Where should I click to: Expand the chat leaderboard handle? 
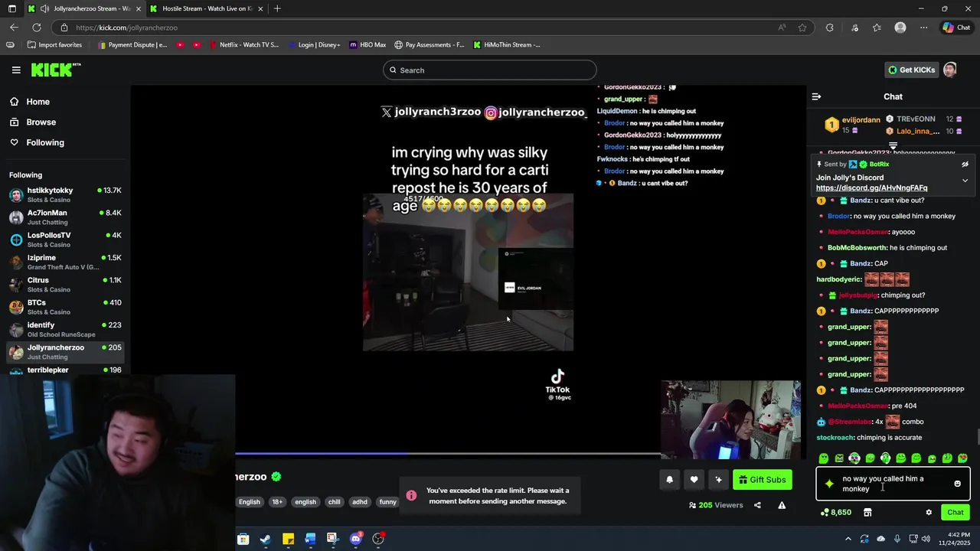coord(893,145)
